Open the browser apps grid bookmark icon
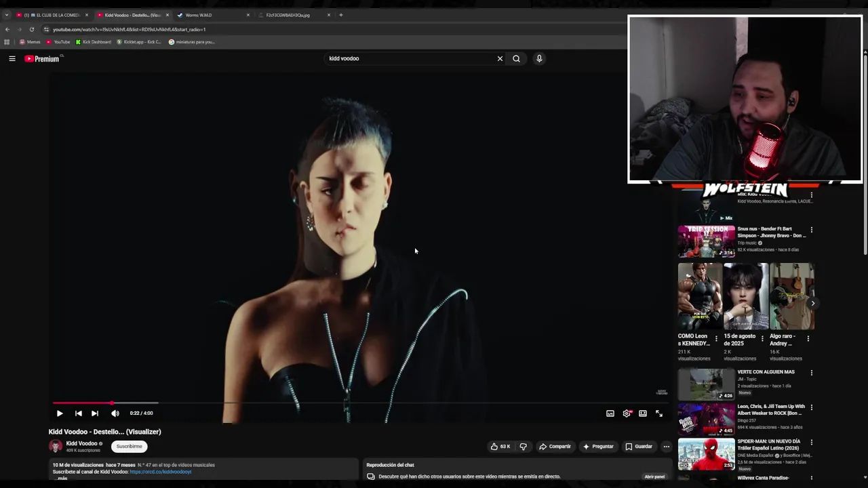 pos(7,42)
